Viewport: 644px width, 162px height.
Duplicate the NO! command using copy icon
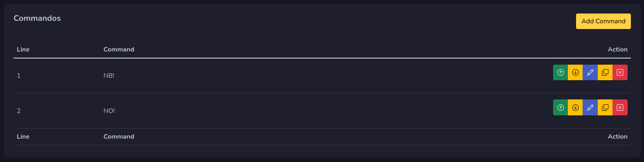click(605, 108)
